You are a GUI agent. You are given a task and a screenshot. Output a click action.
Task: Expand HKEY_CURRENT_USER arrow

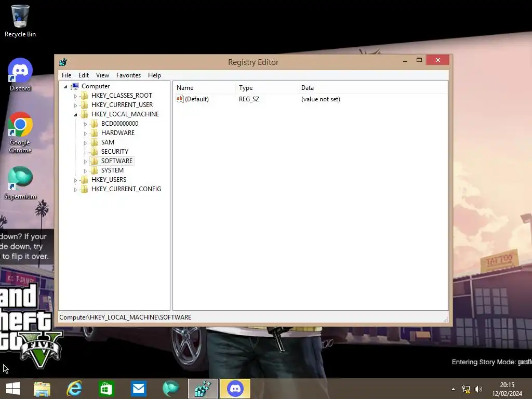click(75, 105)
